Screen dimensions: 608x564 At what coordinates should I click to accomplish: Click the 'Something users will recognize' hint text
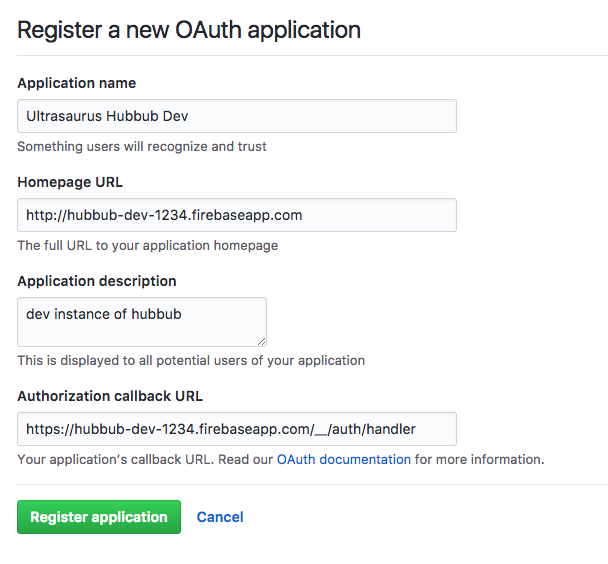(142, 147)
